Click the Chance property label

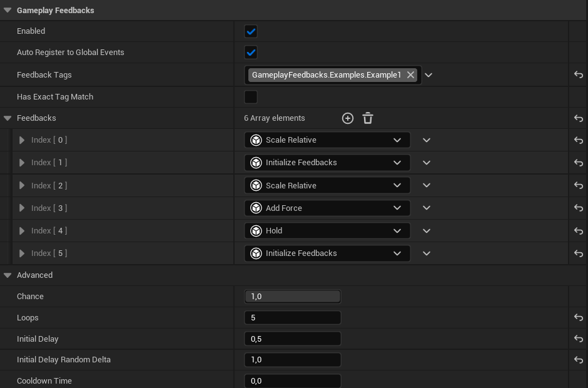[x=31, y=297]
